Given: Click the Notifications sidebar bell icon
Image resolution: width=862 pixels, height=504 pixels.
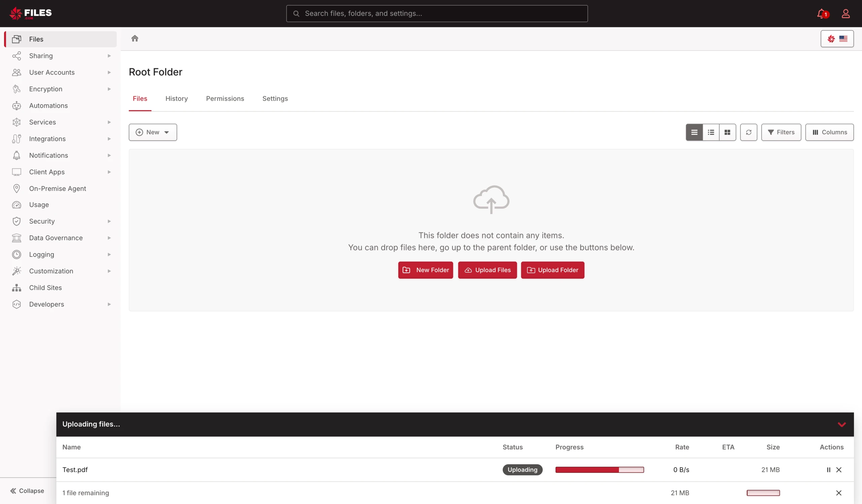Looking at the screenshot, I should click(16, 155).
